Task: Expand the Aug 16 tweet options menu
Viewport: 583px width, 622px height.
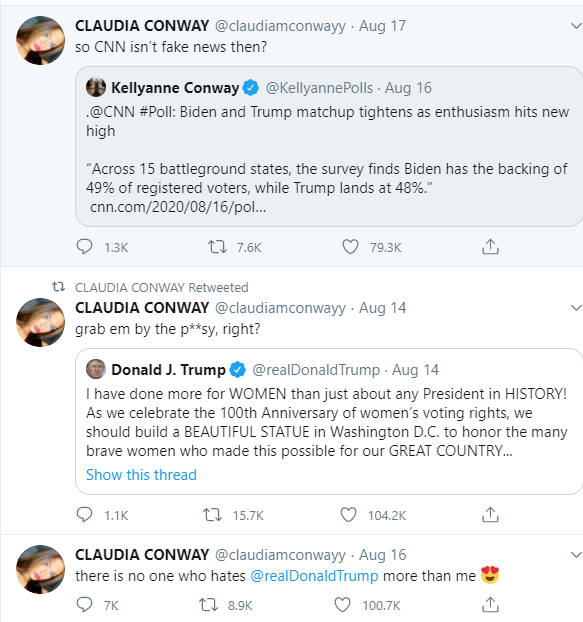Action: tap(576, 555)
